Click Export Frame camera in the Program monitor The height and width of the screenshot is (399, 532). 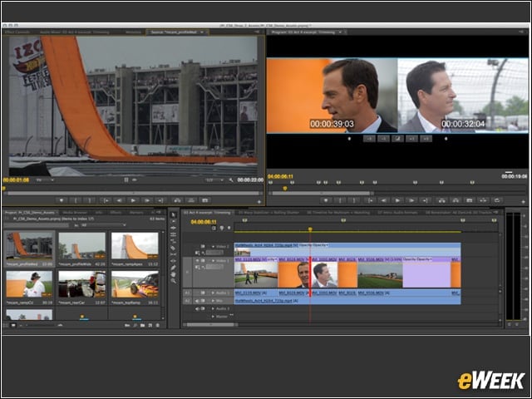(x=470, y=200)
